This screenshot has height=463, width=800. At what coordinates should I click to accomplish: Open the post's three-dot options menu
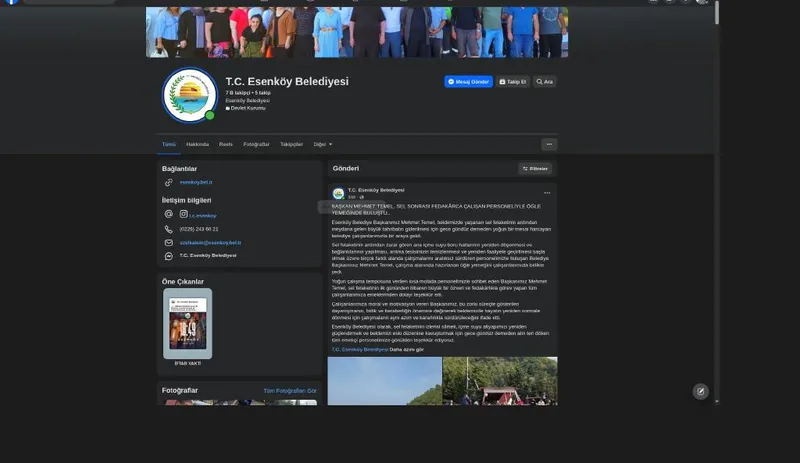[547, 193]
